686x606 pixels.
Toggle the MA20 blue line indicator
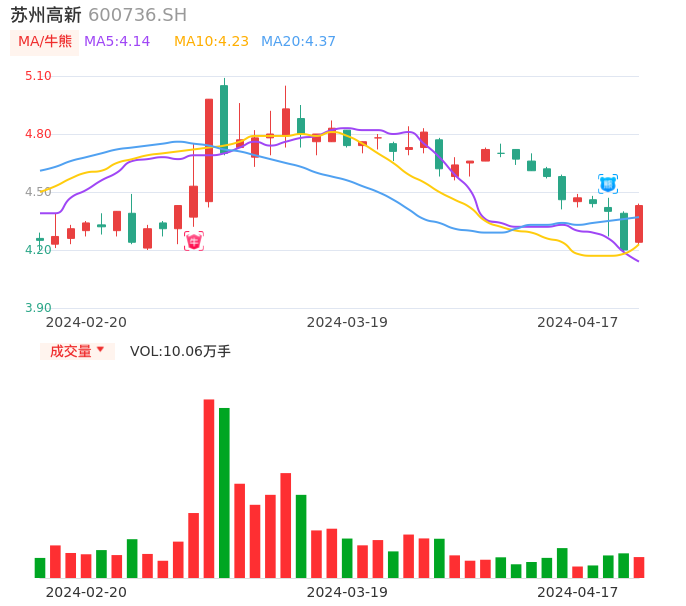click(x=298, y=42)
